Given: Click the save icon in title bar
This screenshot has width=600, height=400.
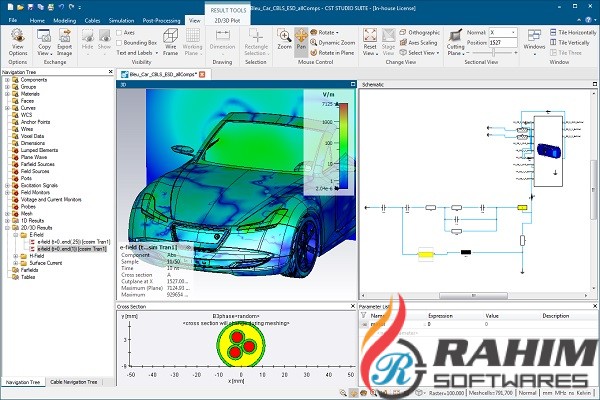Looking at the screenshot, I should click(30, 7).
